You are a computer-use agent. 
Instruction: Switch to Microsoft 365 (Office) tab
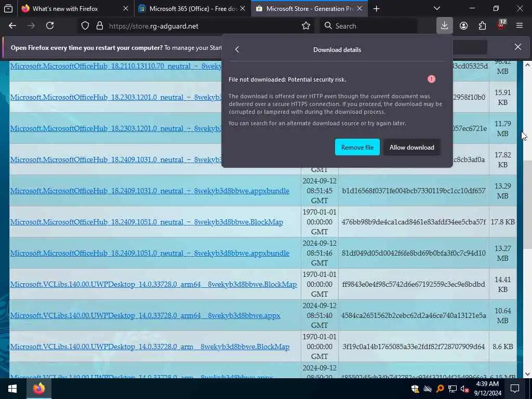click(192, 9)
